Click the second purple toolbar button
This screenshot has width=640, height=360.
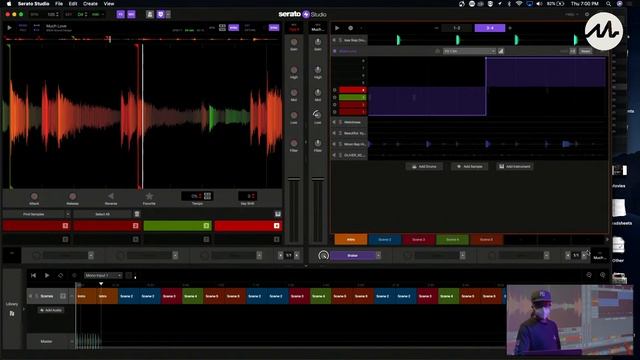coord(131,14)
